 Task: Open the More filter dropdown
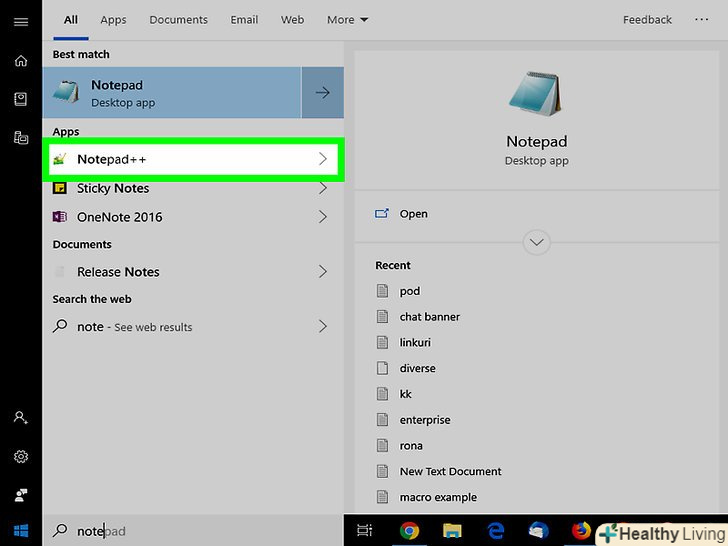point(347,20)
